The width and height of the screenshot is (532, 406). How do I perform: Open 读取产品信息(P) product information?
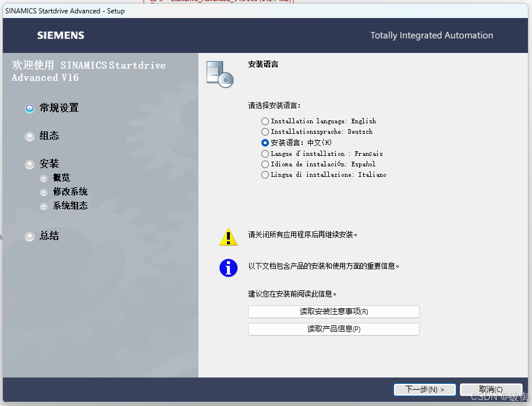[334, 329]
